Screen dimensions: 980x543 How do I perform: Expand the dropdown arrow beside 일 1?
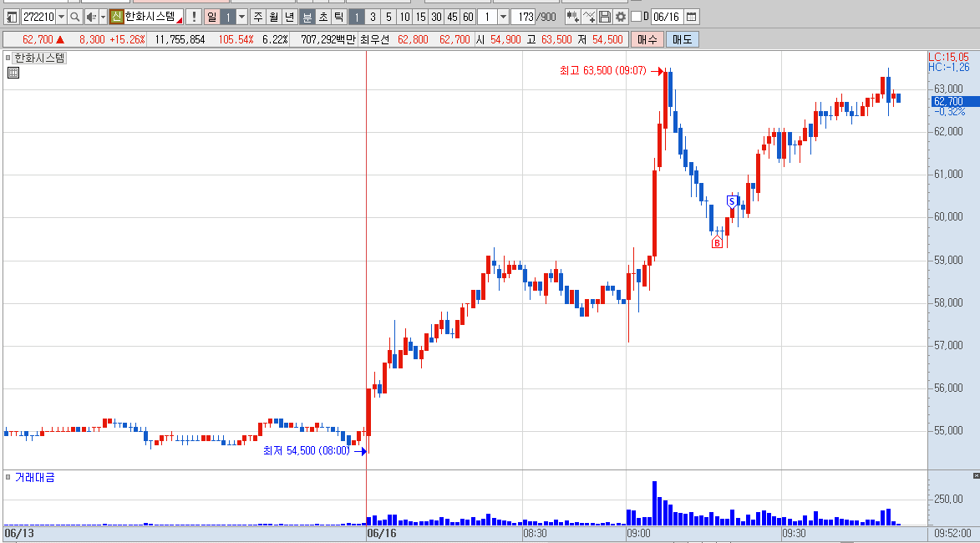242,17
